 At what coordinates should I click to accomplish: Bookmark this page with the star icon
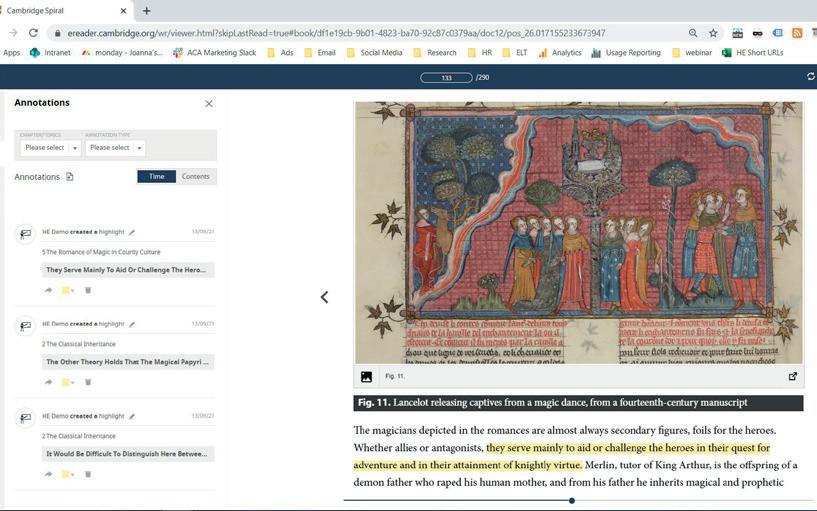pos(713,33)
